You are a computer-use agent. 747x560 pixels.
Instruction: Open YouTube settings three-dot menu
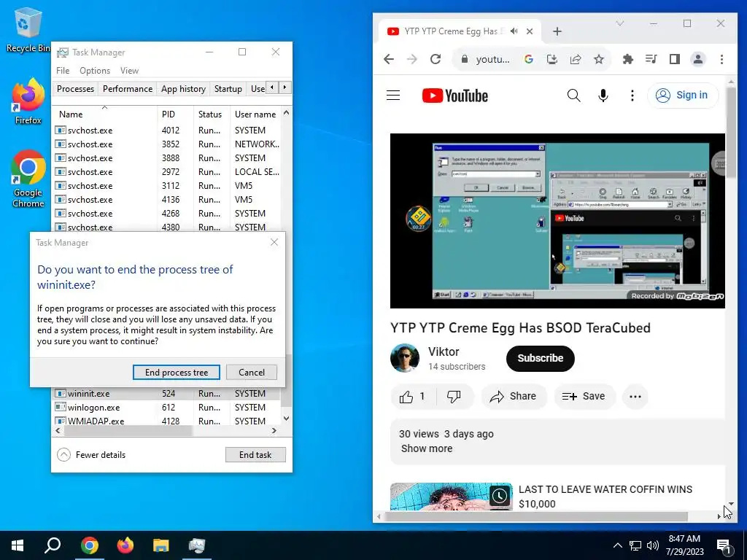[x=632, y=96]
